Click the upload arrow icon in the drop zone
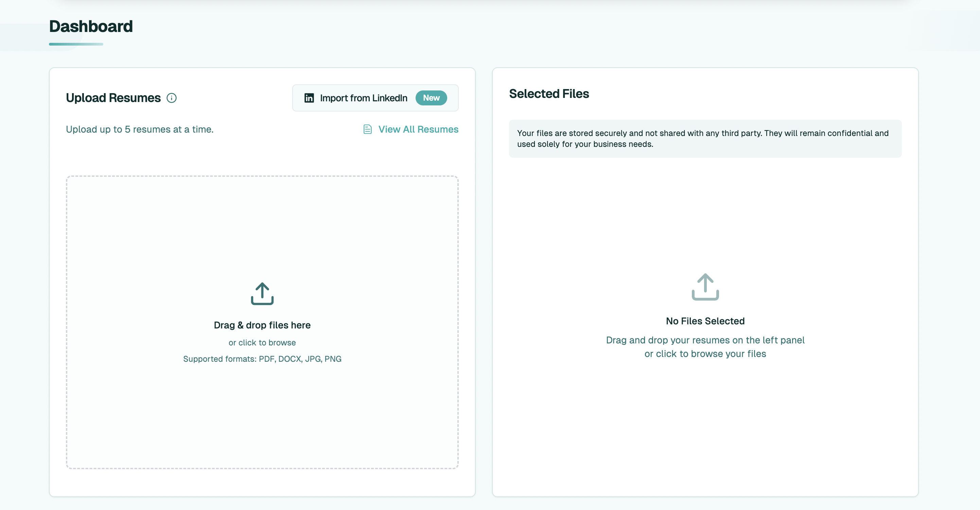This screenshot has height=510, width=980. click(262, 293)
